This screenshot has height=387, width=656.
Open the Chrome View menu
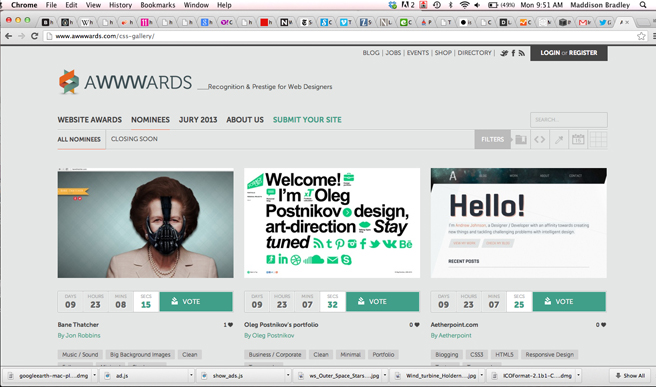(93, 5)
